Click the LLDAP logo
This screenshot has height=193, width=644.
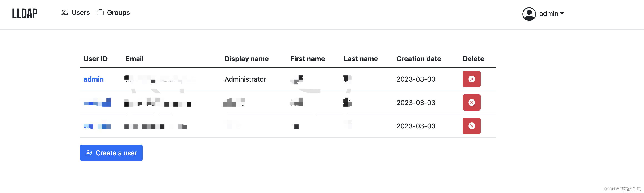point(25,13)
